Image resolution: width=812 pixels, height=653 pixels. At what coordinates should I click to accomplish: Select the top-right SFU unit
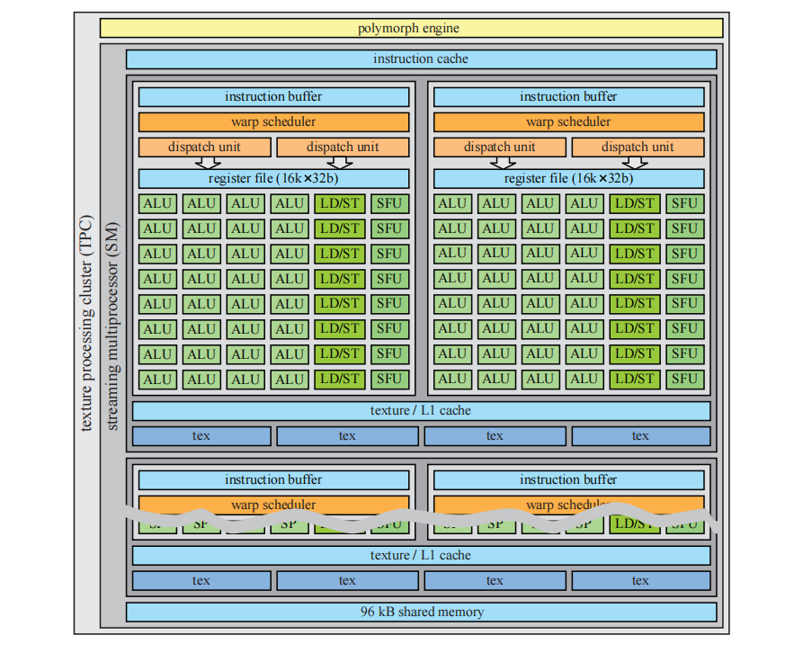[x=683, y=203]
